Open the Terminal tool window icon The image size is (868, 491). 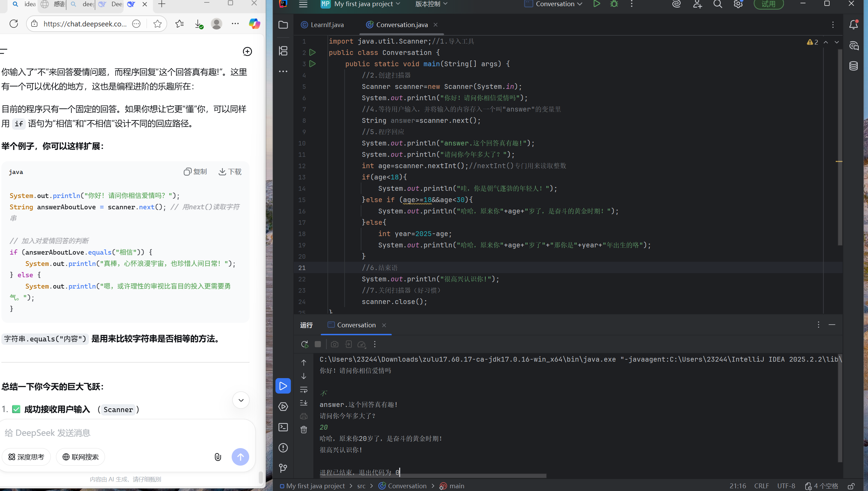click(x=283, y=427)
